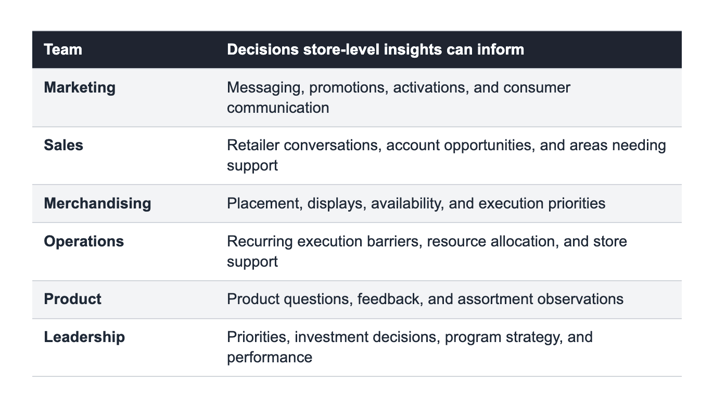Viewport: 713px width, 406px height.
Task: Select the Product row label
Action: tap(72, 299)
